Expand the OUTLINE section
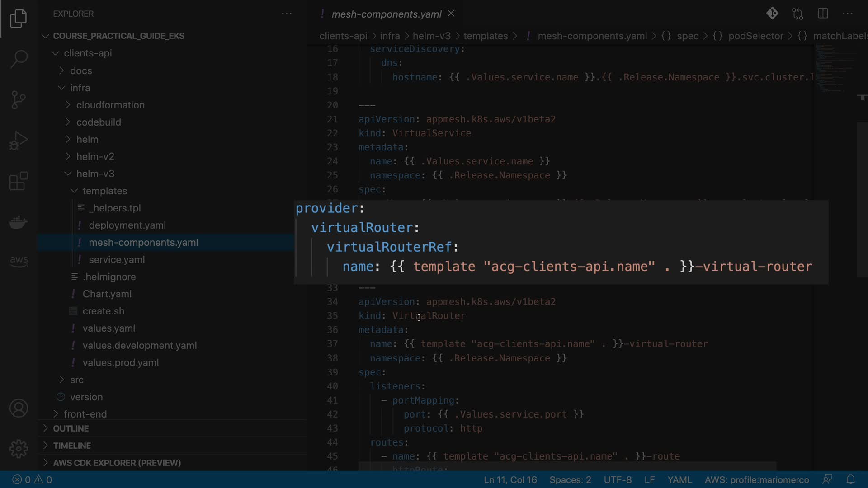Image resolution: width=868 pixels, height=488 pixels. point(71,428)
